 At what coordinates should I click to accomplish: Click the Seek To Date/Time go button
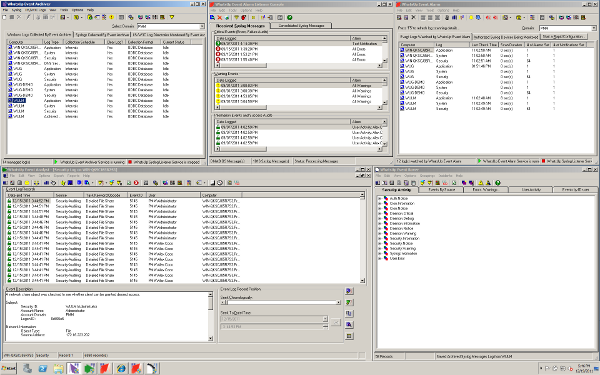tap(336, 323)
